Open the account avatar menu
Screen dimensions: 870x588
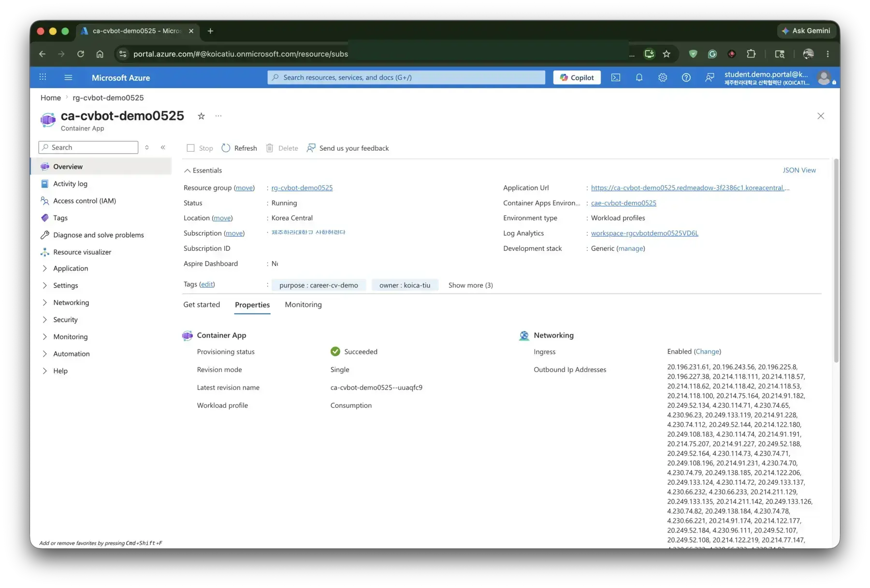click(824, 77)
